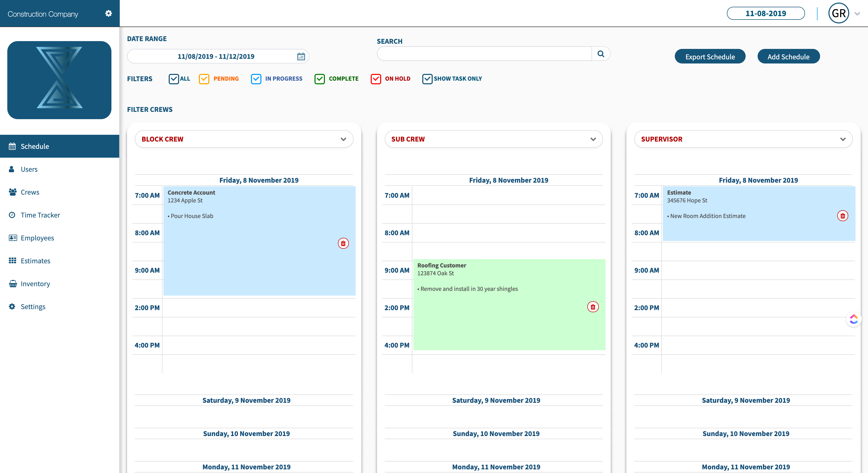The height and width of the screenshot is (473, 868).
Task: Uncheck the Pending filter checkbox
Action: [204, 79]
